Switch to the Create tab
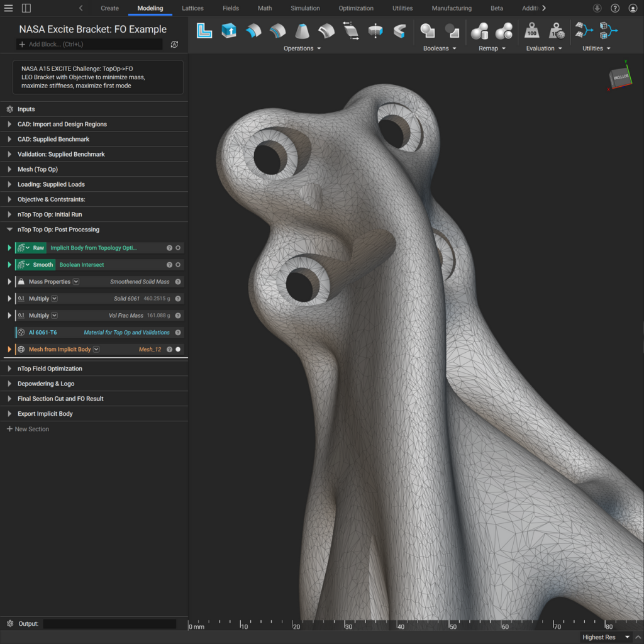The image size is (644, 644). tap(109, 8)
